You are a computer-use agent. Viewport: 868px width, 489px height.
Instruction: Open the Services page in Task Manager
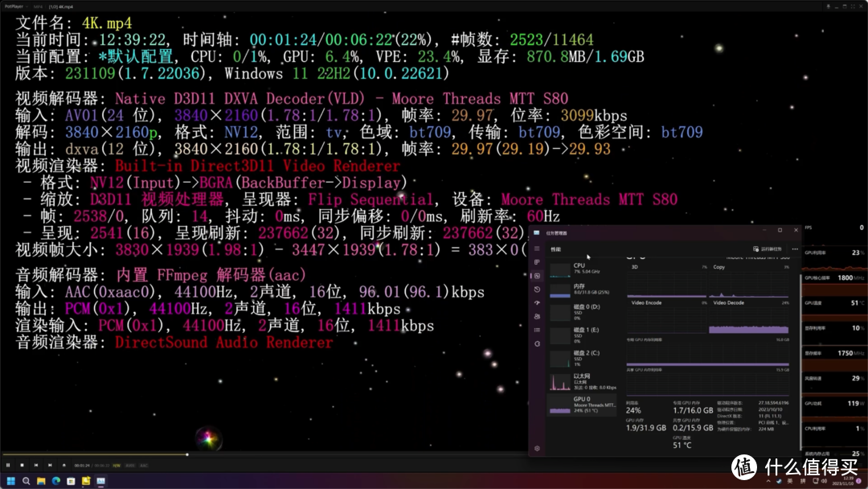pyautogui.click(x=537, y=343)
